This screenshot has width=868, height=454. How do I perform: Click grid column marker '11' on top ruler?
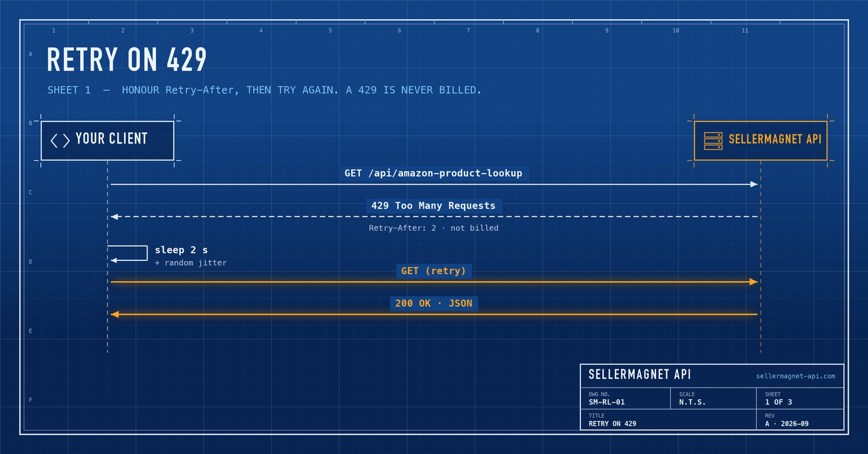coord(745,30)
